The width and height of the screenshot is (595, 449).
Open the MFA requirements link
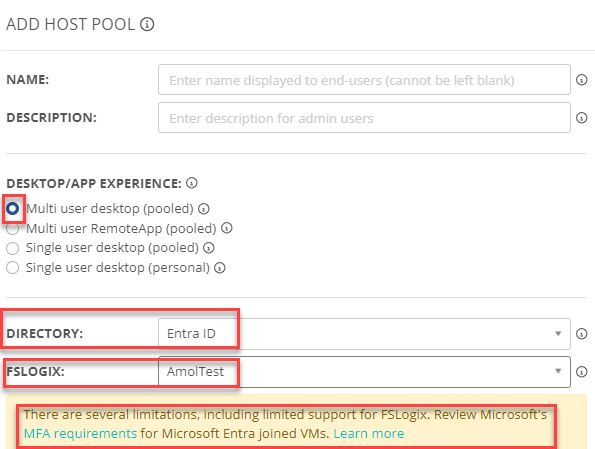point(80,433)
